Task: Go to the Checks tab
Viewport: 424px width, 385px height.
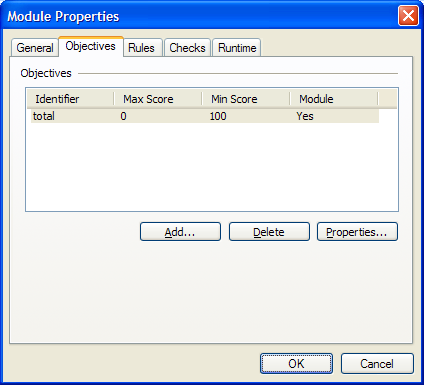Action: (187, 48)
